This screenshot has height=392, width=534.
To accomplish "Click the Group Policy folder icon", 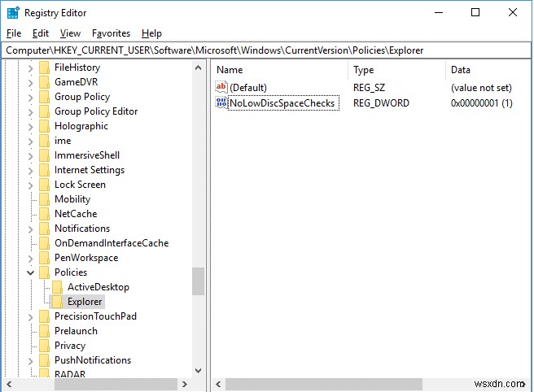I will pos(44,97).
